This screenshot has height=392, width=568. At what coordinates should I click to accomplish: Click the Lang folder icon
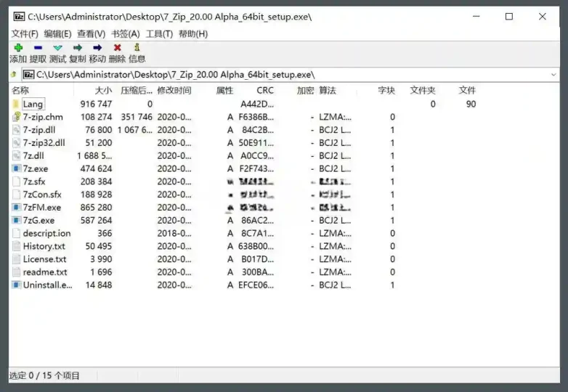[15, 105]
